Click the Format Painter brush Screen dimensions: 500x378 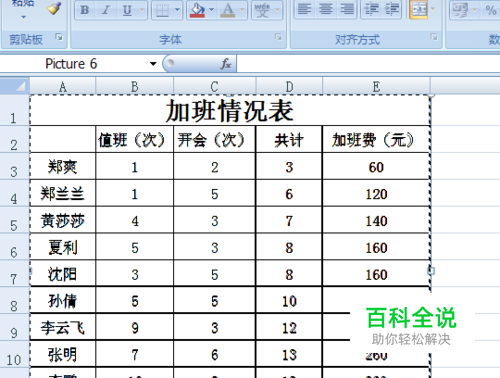(54, 9)
